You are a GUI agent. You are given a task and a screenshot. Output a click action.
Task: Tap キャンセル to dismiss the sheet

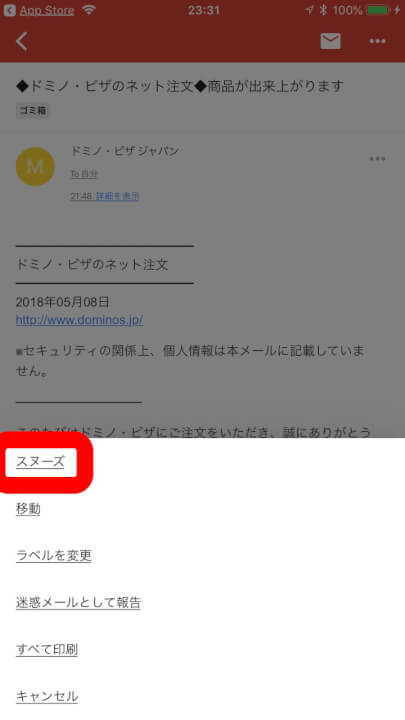[x=47, y=697]
